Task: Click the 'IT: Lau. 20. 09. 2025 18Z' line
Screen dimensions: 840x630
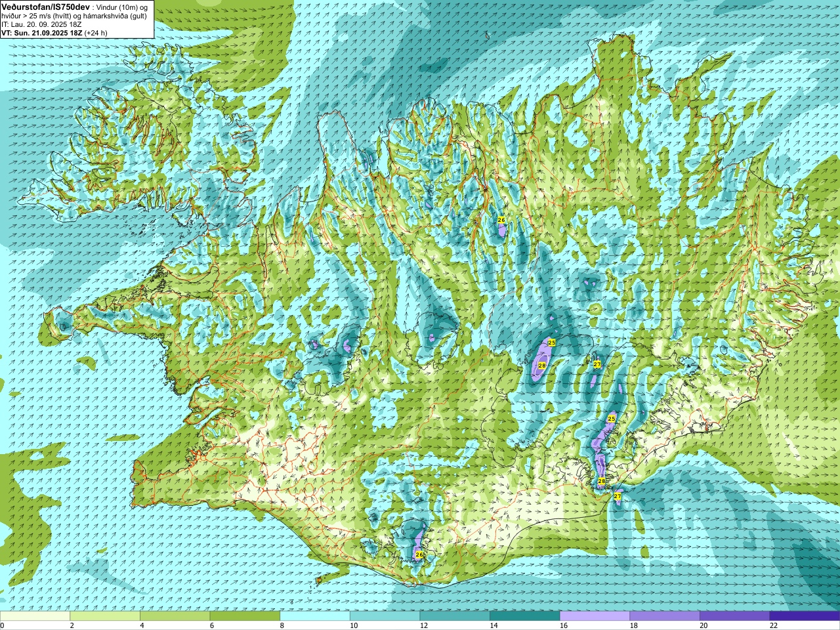Action: click(41, 24)
